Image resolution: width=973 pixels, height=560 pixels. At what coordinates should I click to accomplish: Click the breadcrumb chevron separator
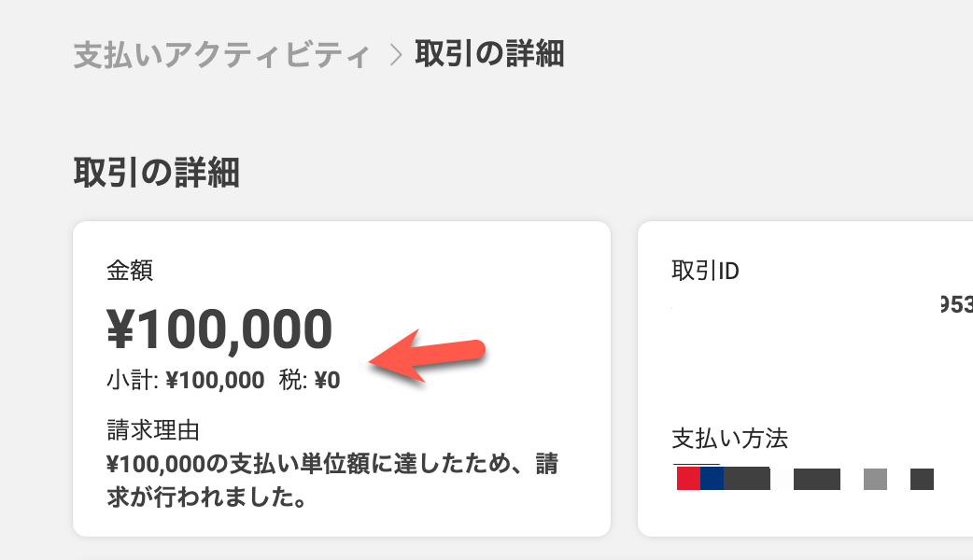pos(395,55)
